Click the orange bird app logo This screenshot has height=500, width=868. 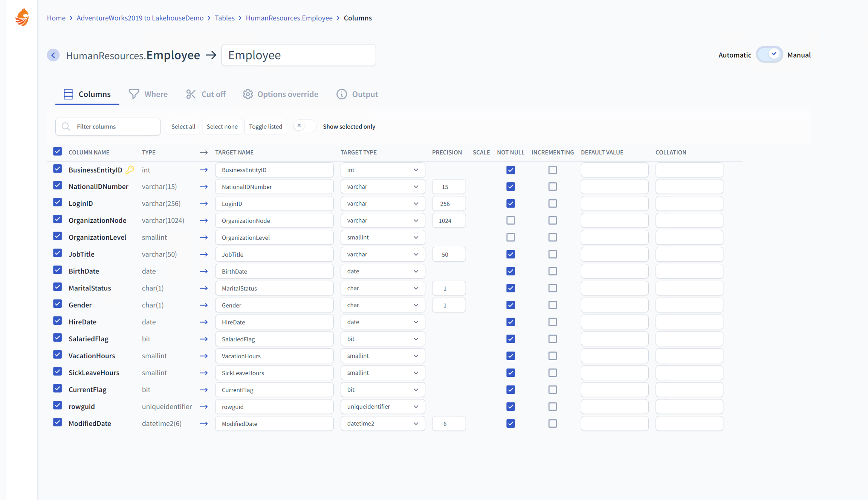pyautogui.click(x=22, y=17)
